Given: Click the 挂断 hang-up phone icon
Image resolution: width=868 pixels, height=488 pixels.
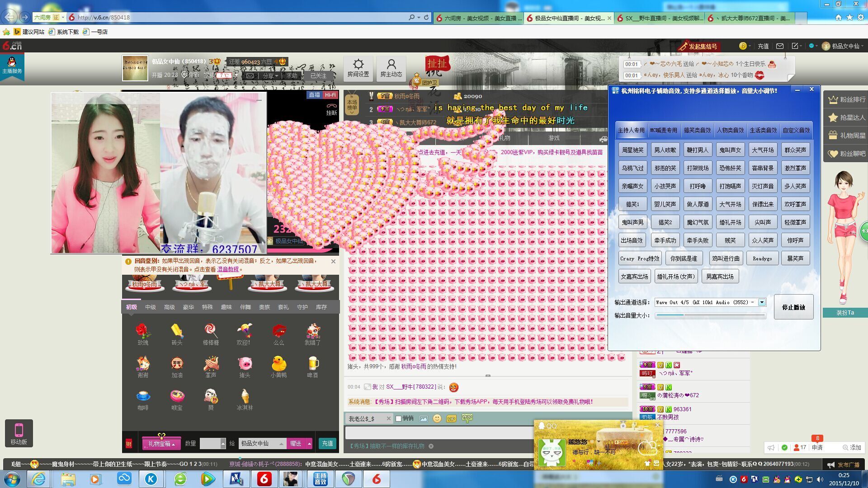Looking at the screenshot, I should tap(331, 108).
